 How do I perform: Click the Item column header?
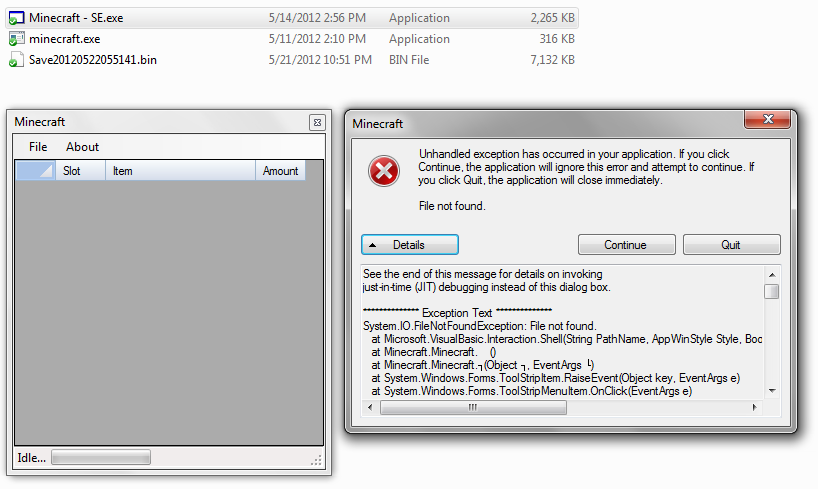[x=180, y=171]
